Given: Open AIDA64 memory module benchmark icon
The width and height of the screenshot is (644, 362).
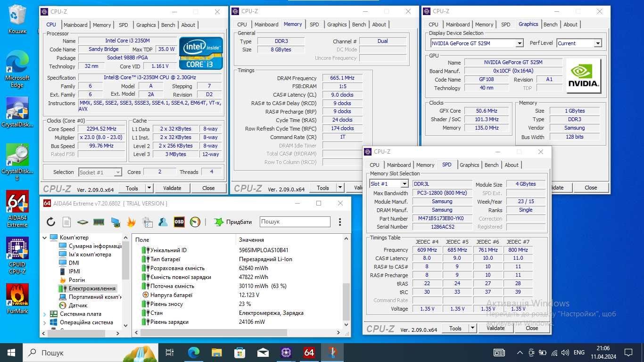Looking at the screenshot, I should pyautogui.click(x=99, y=222).
